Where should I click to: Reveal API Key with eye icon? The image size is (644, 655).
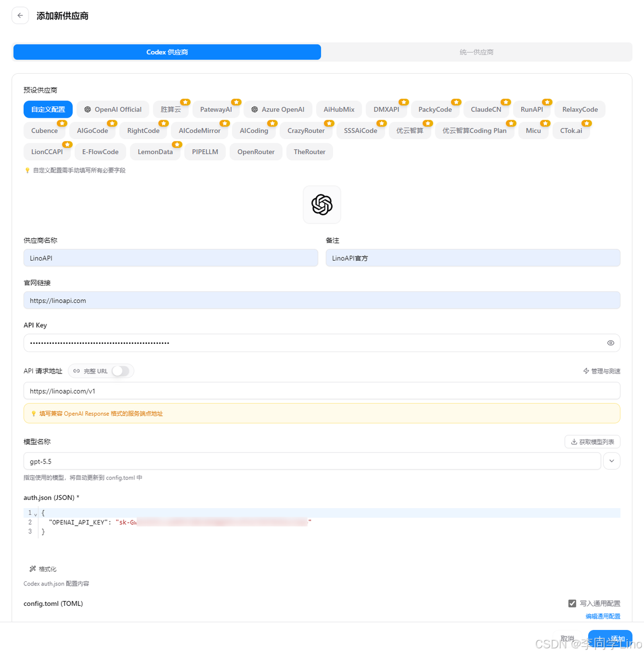(x=610, y=343)
